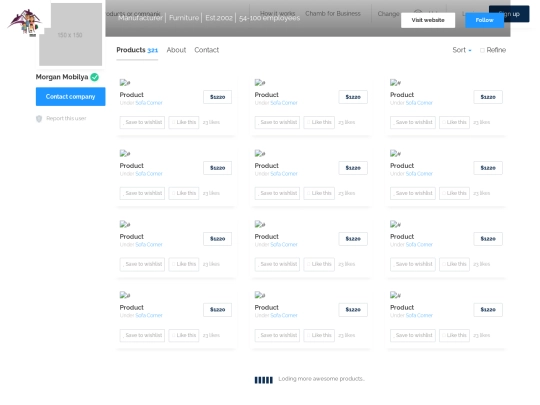Open broken image icon in fourth row, first product card
The height and width of the screenshot is (405, 540).
click(125, 295)
